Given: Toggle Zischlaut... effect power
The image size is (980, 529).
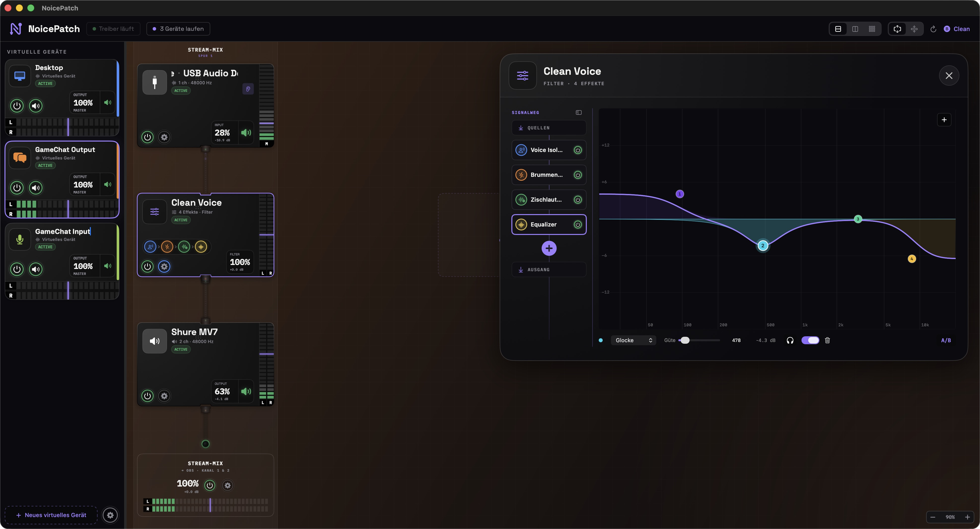Looking at the screenshot, I should click(x=577, y=199).
